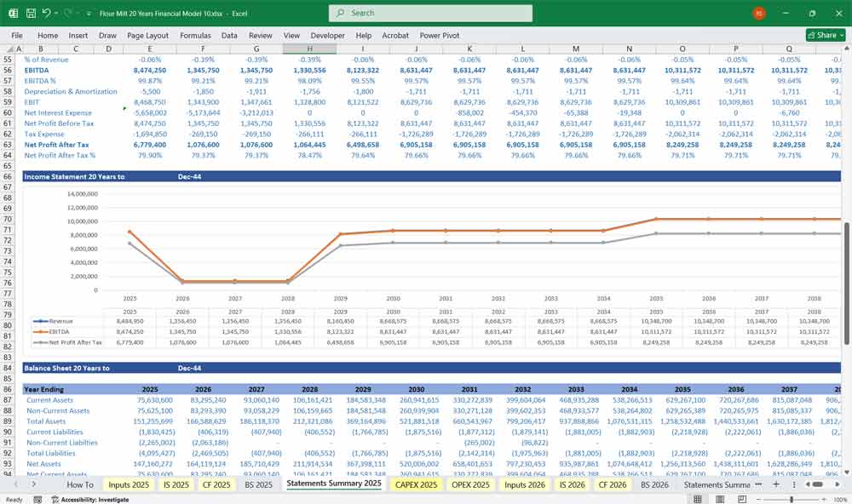Select Normal view icon in status bar

tap(699, 498)
